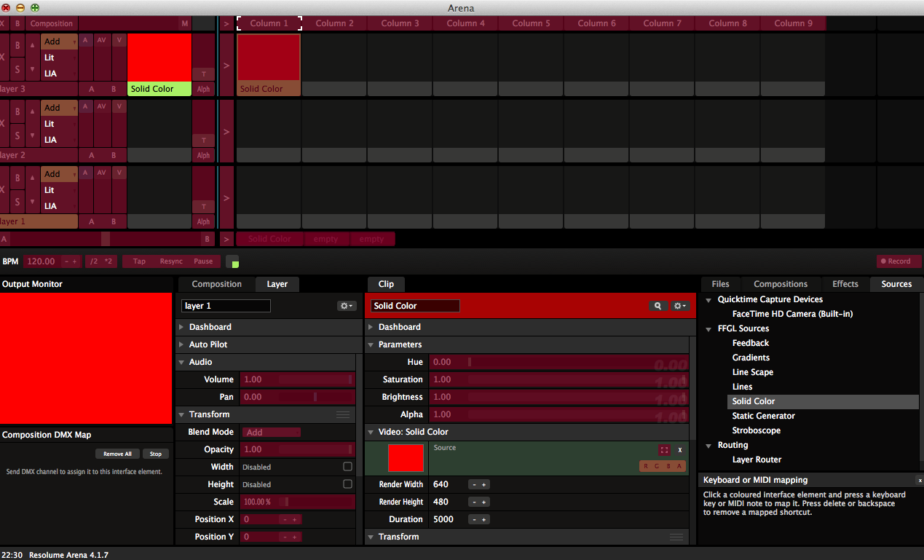Image resolution: width=924 pixels, height=560 pixels.
Task: Close the Keyboard or MIDI mapping panel
Action: click(920, 481)
